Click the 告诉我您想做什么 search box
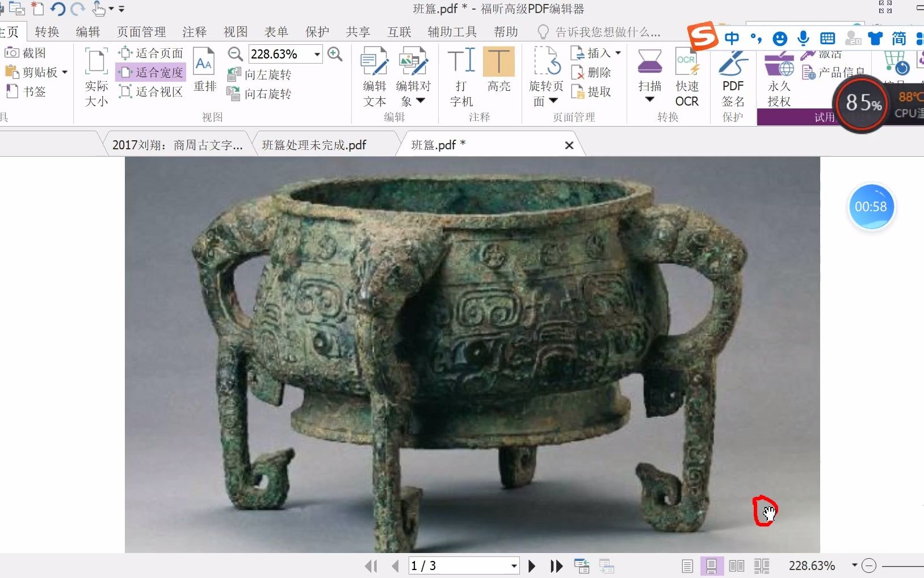This screenshot has width=924, height=578. tap(599, 32)
